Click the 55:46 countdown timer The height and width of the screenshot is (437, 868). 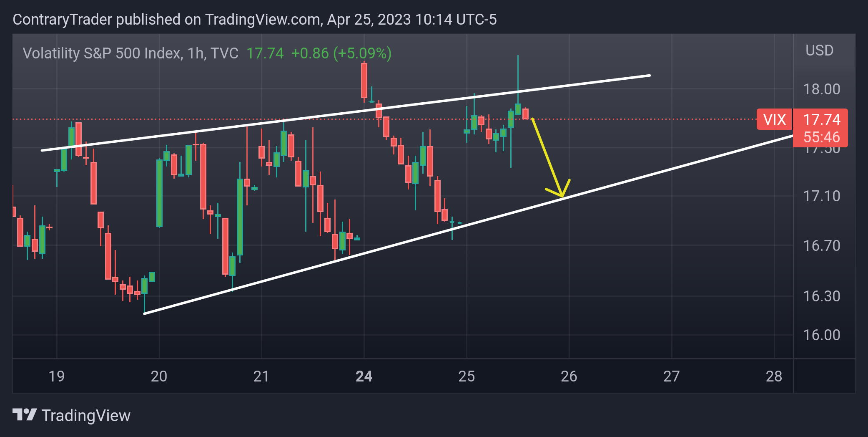(x=821, y=137)
